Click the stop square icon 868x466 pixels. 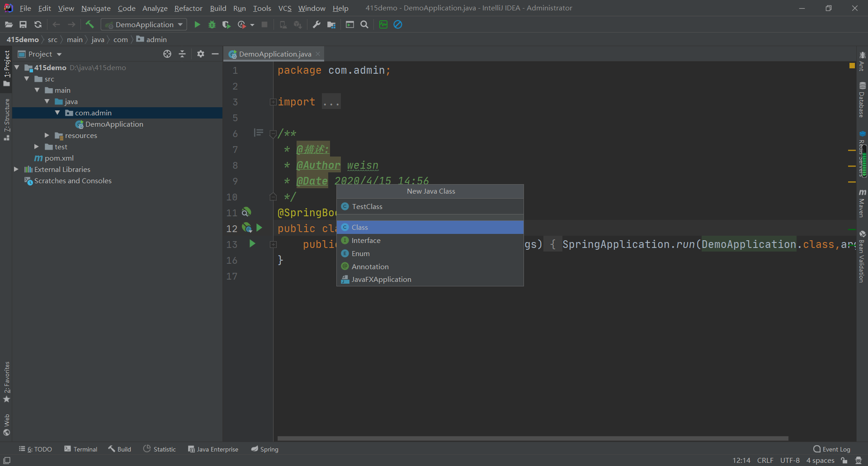[264, 24]
